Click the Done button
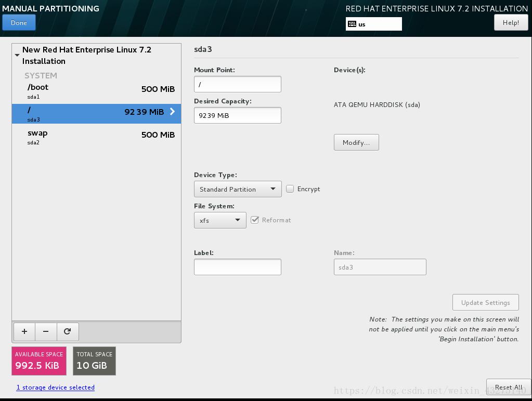Viewport: 532px width, 401px height. click(19, 23)
